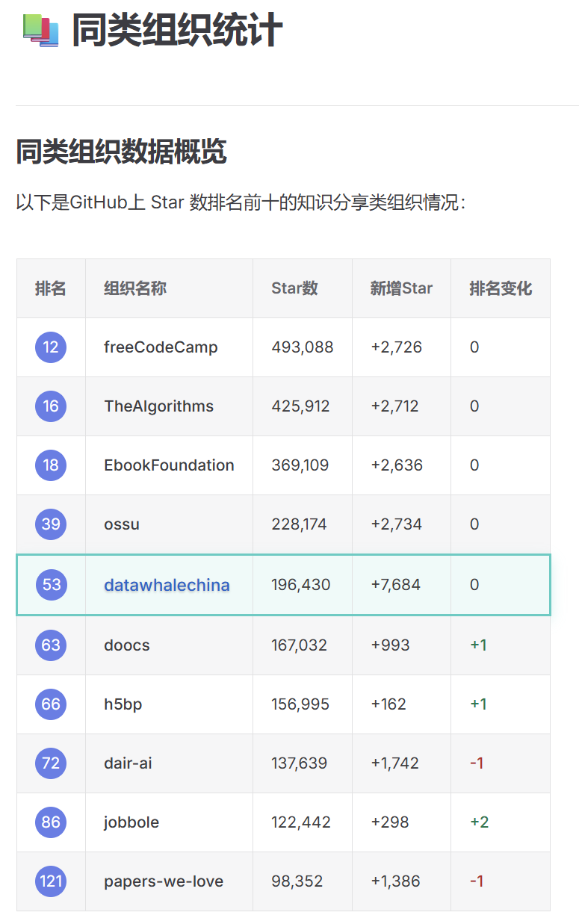Click the +7,684 new star value

point(395,585)
